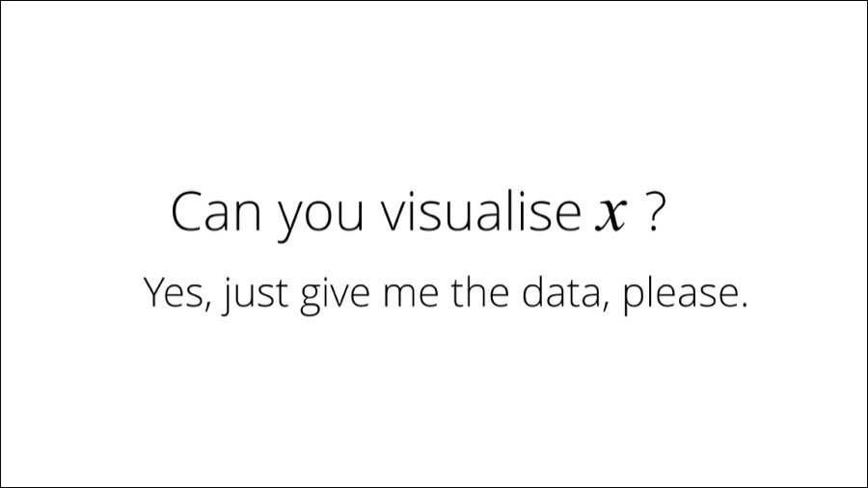Viewport: 868px width, 488px height.
Task: Click the word "please." in the subtitle
Action: tap(686, 295)
